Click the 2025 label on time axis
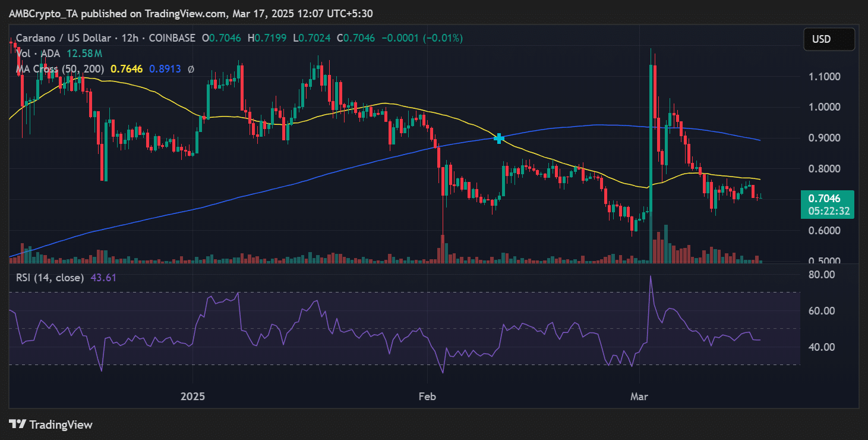The height and width of the screenshot is (440, 868). pyautogui.click(x=192, y=396)
